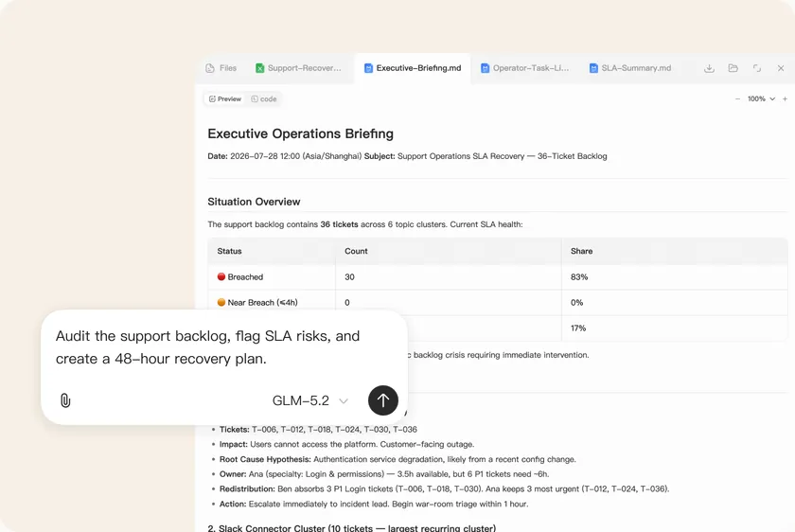Open the folder icon in the tab bar
The width and height of the screenshot is (795, 532).
[733, 68]
